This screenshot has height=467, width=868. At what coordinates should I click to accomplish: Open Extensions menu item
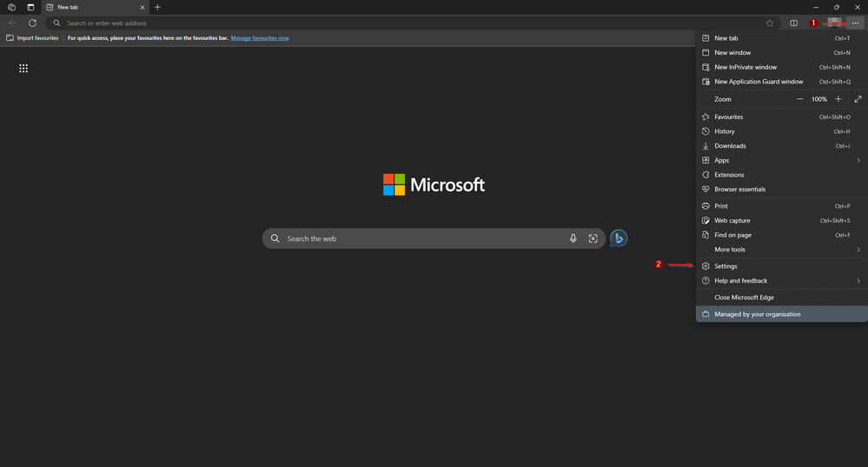pos(781,175)
